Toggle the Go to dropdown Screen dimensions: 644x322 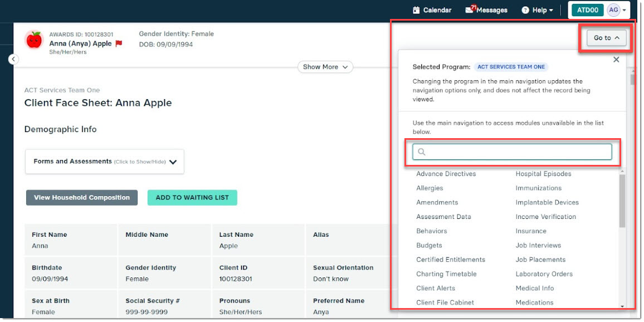606,38
